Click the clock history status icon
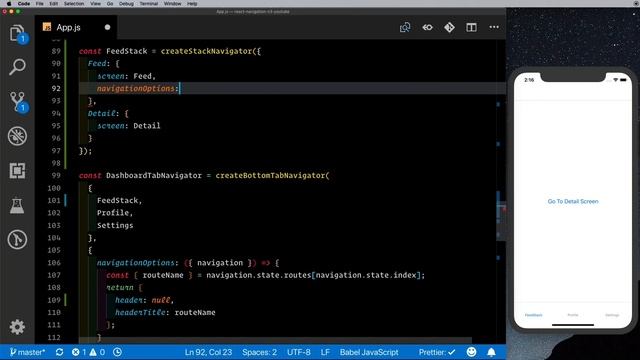This screenshot has height=360, width=640. click(x=118, y=352)
